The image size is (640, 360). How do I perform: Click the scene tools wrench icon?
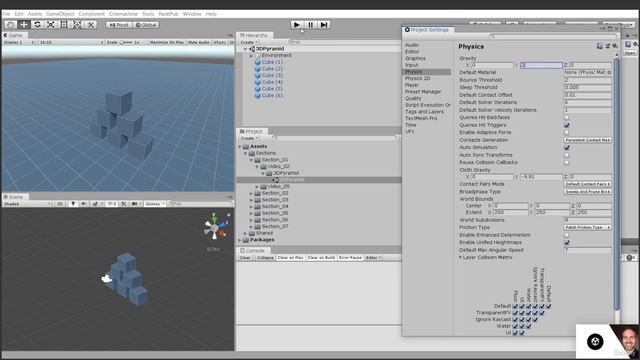tap(123, 204)
